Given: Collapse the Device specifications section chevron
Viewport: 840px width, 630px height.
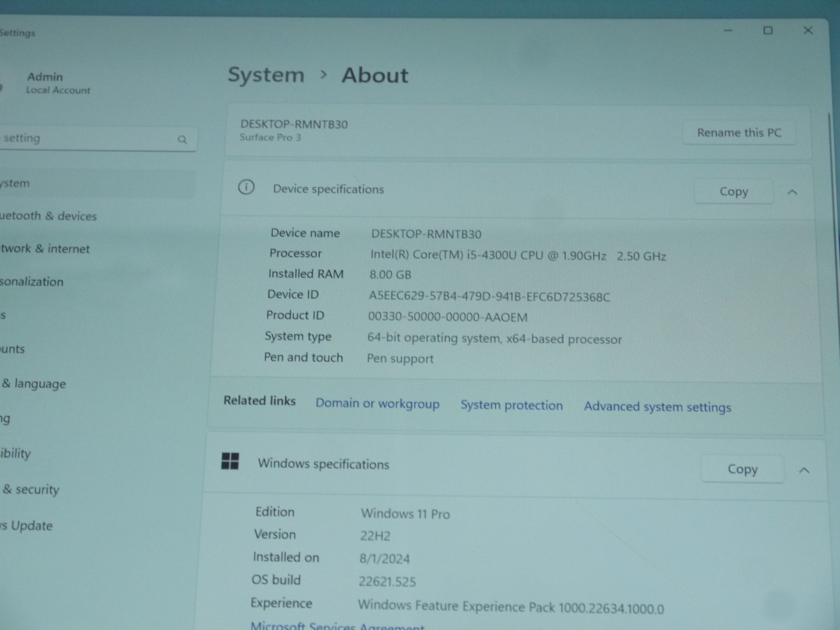Looking at the screenshot, I should [x=792, y=192].
